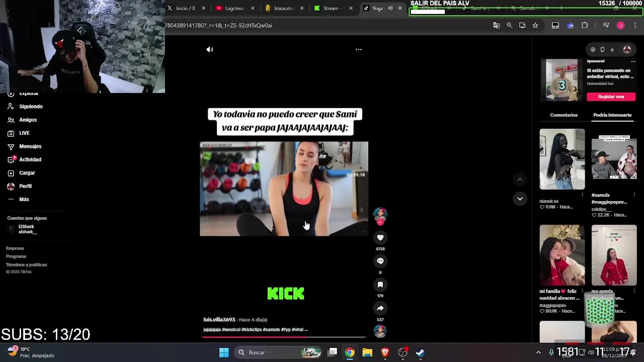Share the video with arrow icon

[380, 308]
